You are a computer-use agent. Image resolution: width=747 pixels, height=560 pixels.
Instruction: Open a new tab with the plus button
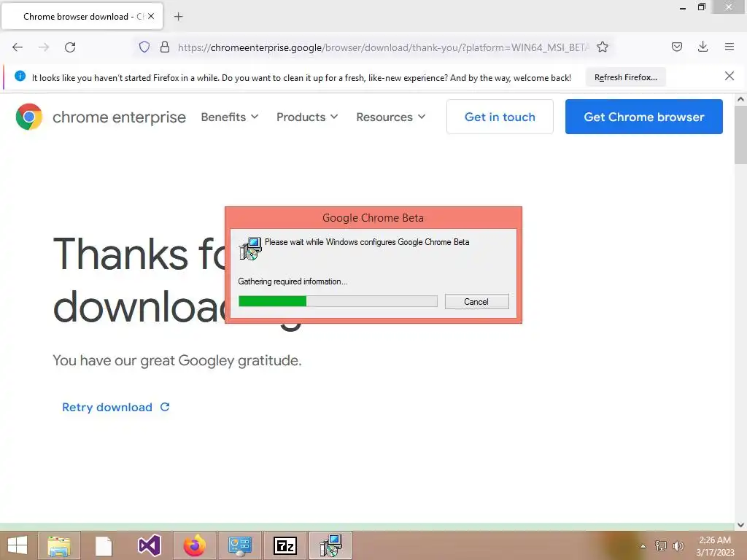[x=178, y=17]
